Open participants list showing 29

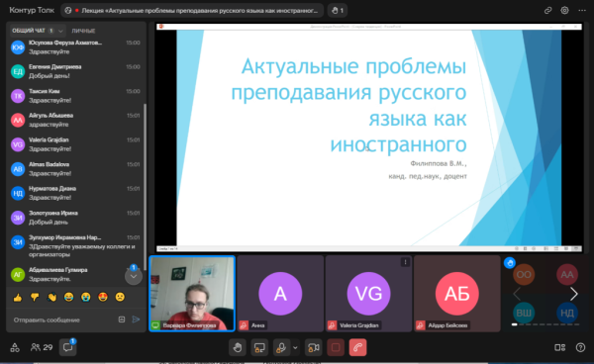click(x=42, y=347)
